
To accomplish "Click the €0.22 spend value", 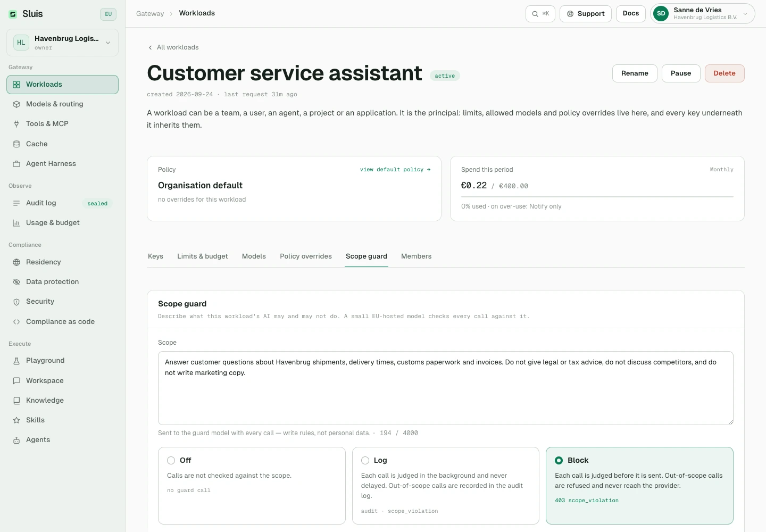I will pos(474,186).
